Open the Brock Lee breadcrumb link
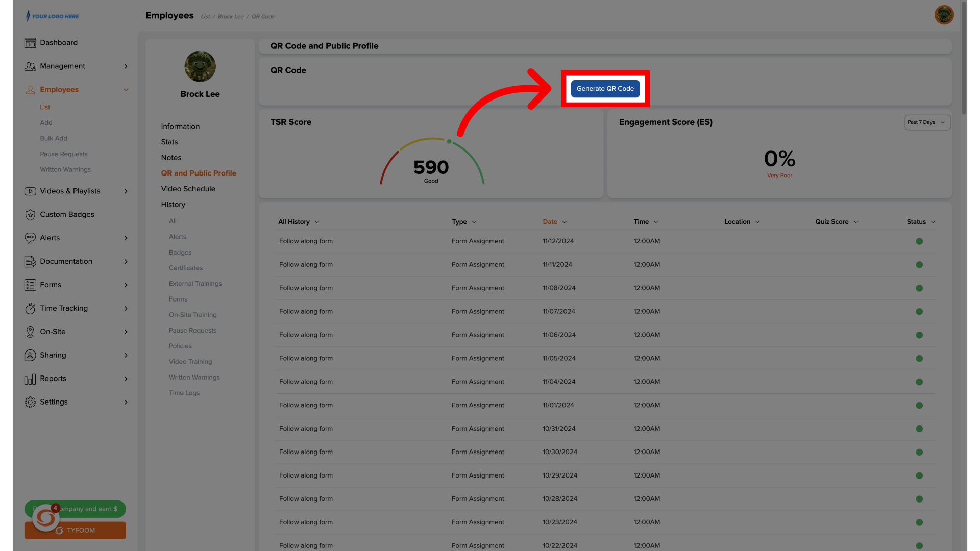980x551 pixels. (230, 16)
